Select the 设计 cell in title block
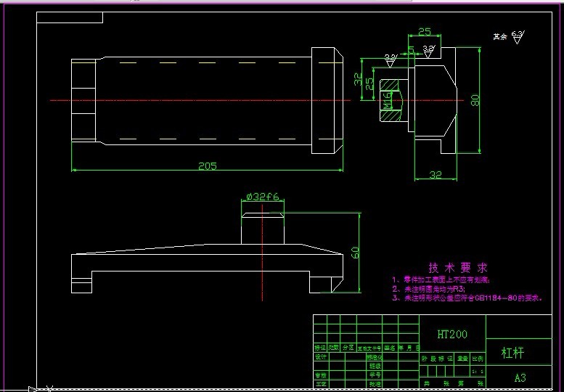Viewport: 564px width, 392px height. coord(321,356)
